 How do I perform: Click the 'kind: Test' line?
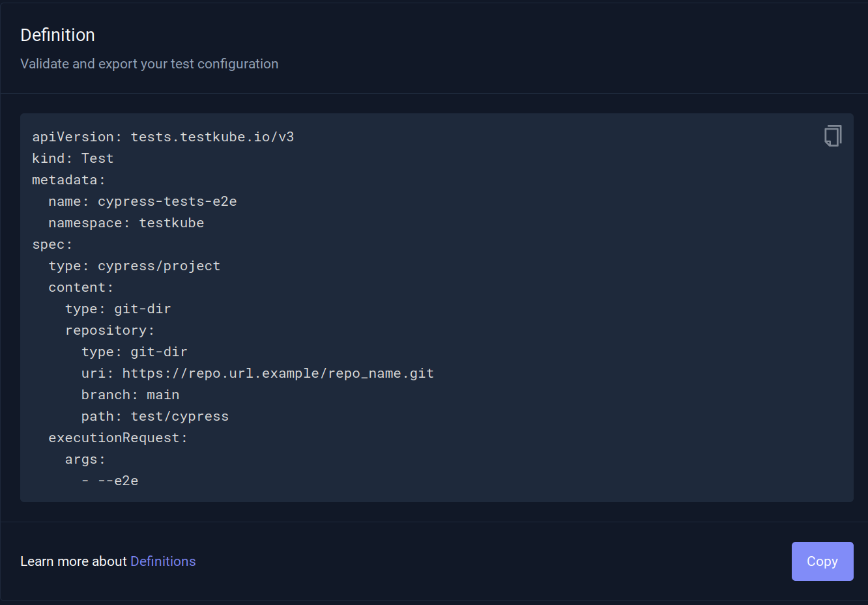tap(72, 158)
